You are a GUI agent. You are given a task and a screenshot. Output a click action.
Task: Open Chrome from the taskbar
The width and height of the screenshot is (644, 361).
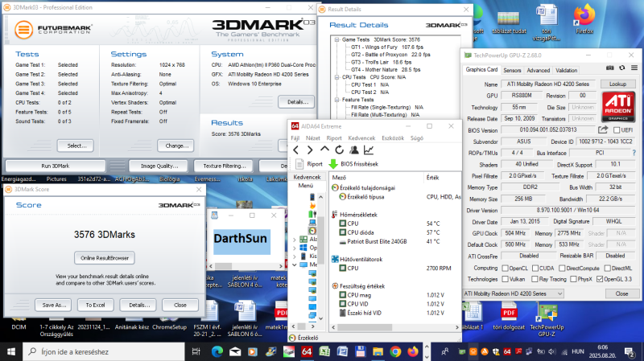click(395, 351)
